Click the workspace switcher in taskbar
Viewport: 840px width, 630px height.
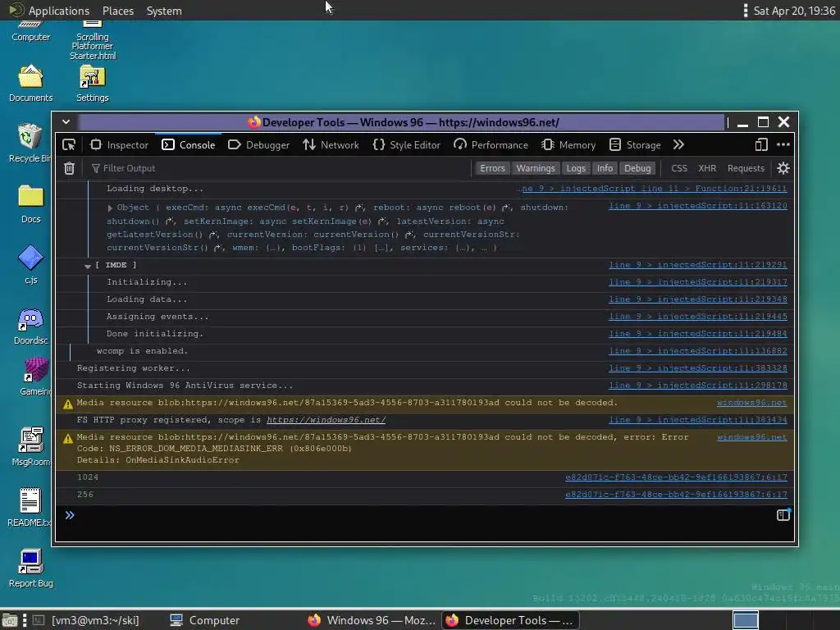coord(745,620)
